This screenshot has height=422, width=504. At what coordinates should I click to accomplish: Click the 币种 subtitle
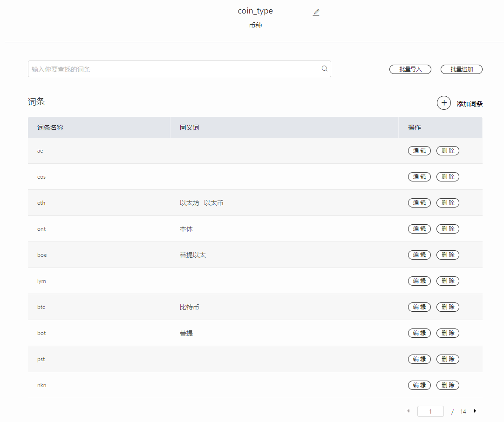pos(255,25)
